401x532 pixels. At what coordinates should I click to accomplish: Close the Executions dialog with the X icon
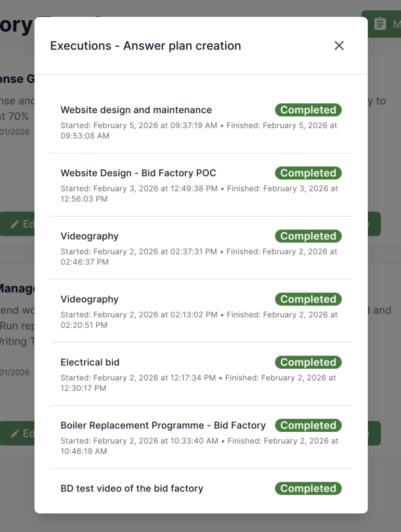point(339,46)
